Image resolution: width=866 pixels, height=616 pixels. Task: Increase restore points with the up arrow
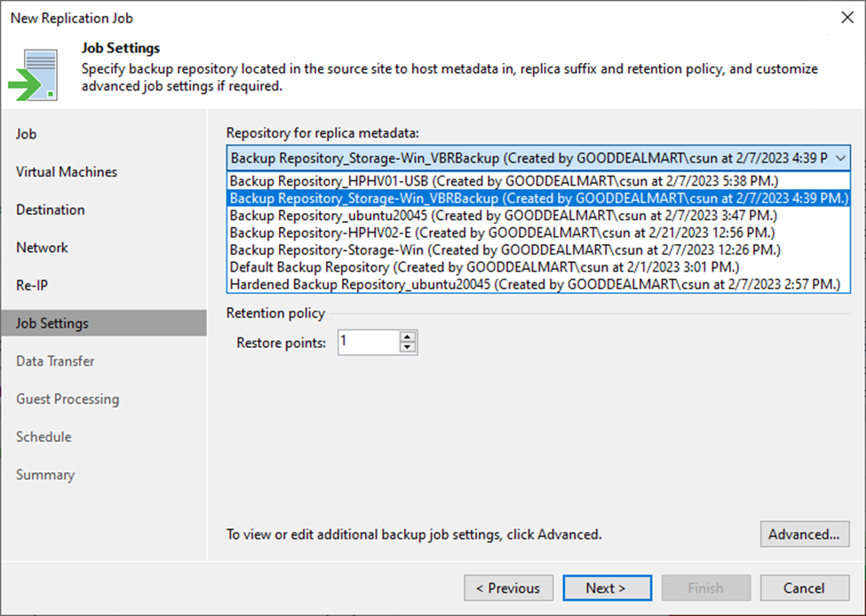coord(407,336)
